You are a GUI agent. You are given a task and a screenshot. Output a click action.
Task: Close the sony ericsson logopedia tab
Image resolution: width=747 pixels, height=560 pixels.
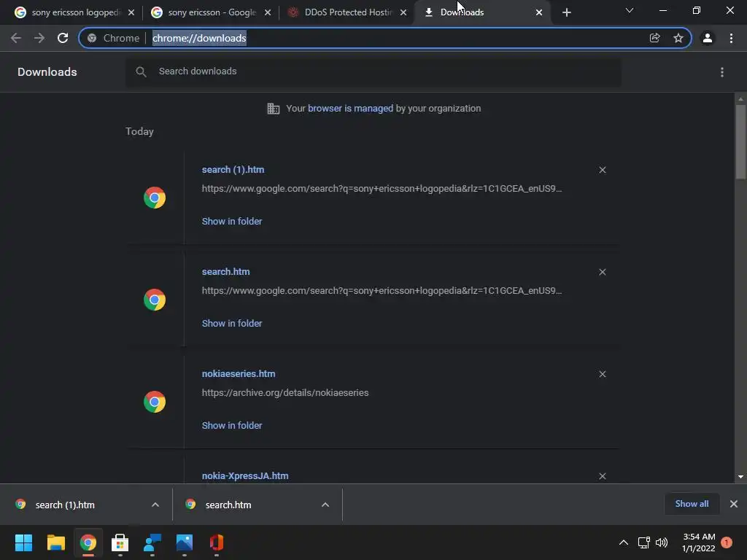[131, 12]
